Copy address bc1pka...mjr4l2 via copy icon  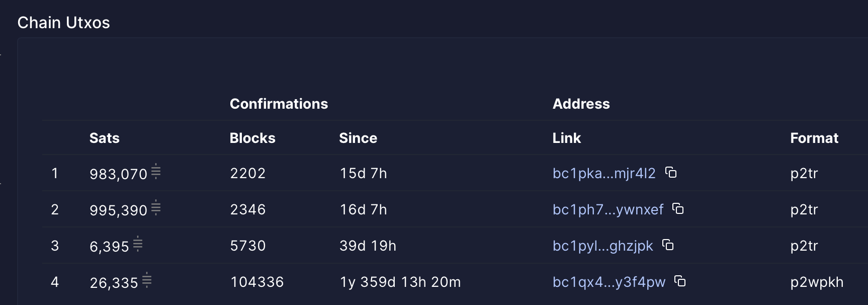tap(671, 173)
